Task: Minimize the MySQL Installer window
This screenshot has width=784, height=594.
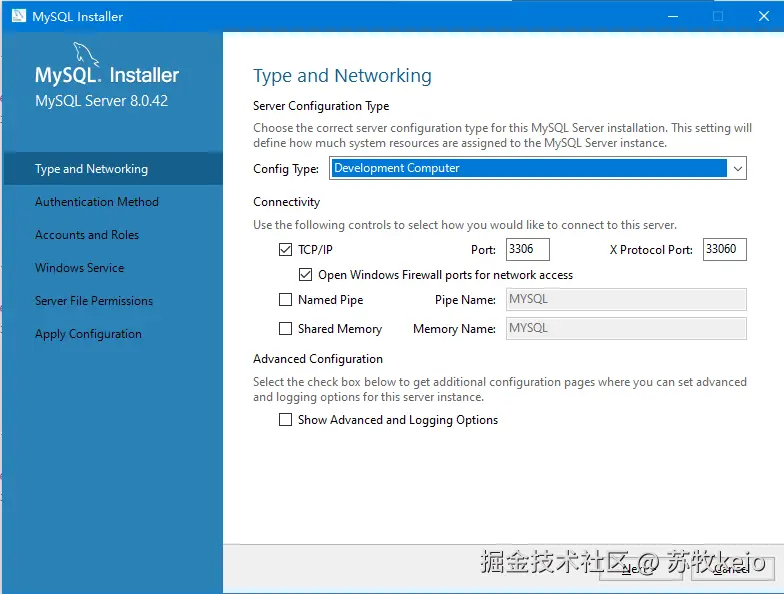Action: click(x=673, y=16)
